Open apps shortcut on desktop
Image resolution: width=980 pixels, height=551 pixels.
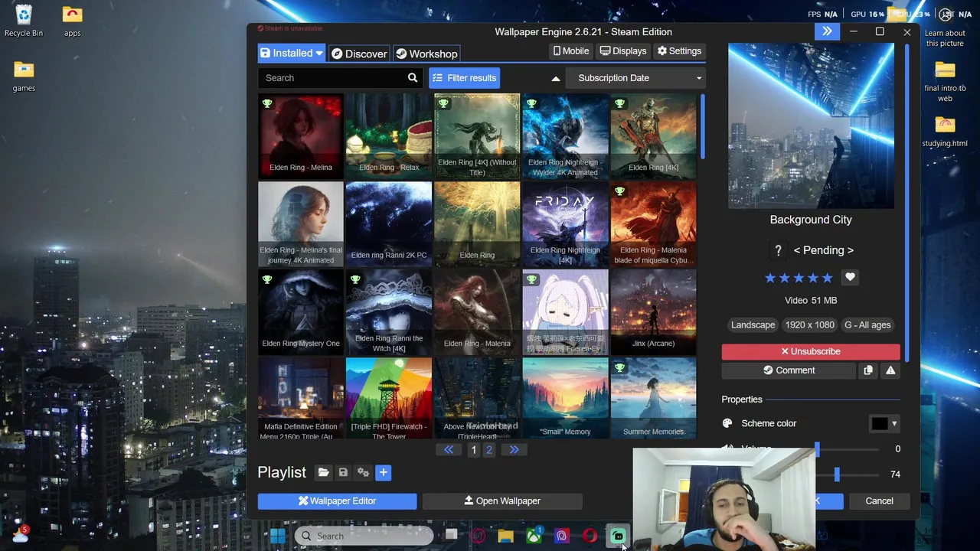tap(72, 21)
